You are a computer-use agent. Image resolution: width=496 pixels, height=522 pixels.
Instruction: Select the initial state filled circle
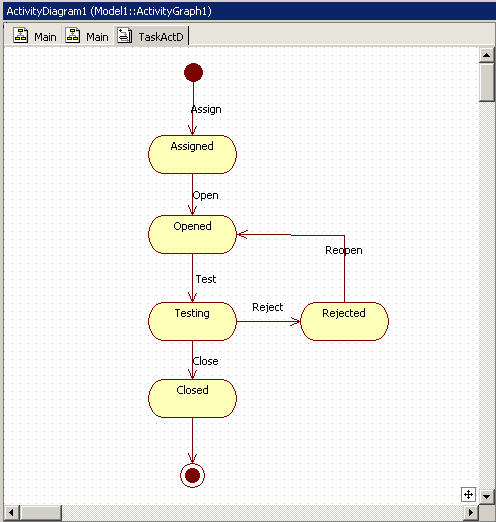(193, 72)
